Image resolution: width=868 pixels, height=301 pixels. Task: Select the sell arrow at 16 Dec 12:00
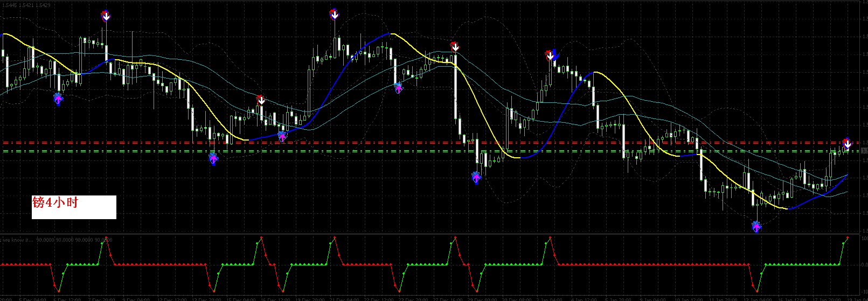pos(261,100)
